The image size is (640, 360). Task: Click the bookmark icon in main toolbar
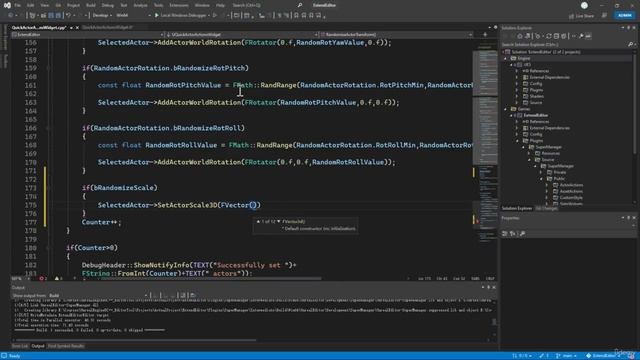296,15
